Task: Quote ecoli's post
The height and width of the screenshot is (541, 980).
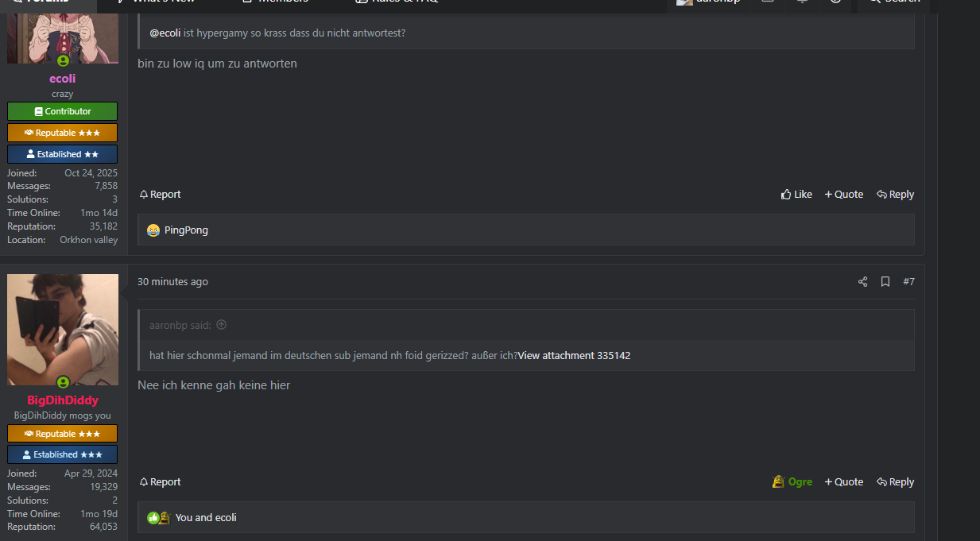Action: [x=843, y=195]
